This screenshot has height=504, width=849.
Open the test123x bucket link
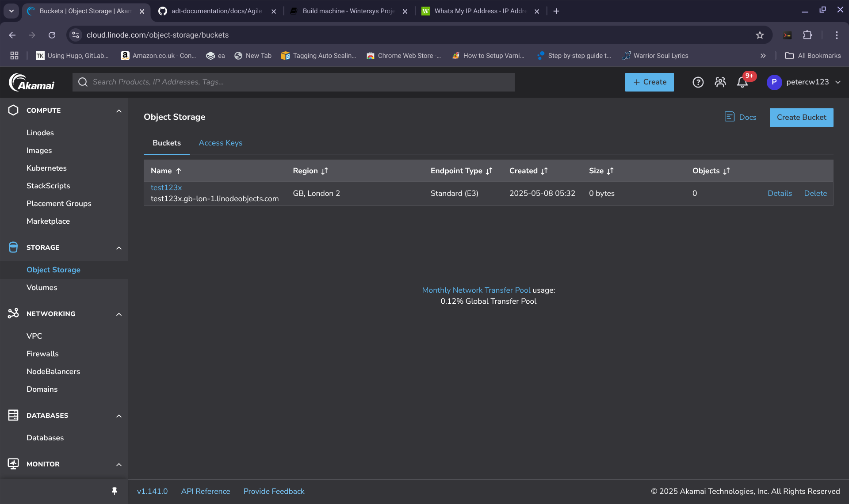tap(166, 187)
